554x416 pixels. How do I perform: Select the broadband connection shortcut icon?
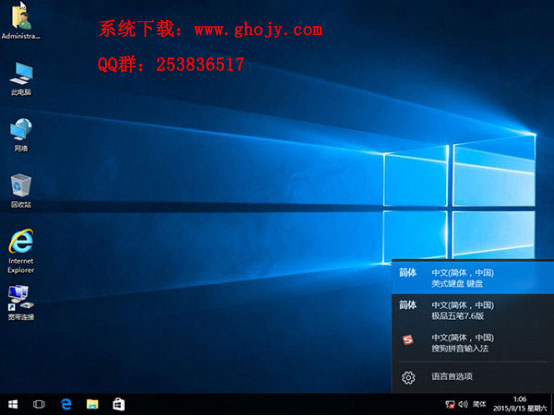(x=21, y=303)
